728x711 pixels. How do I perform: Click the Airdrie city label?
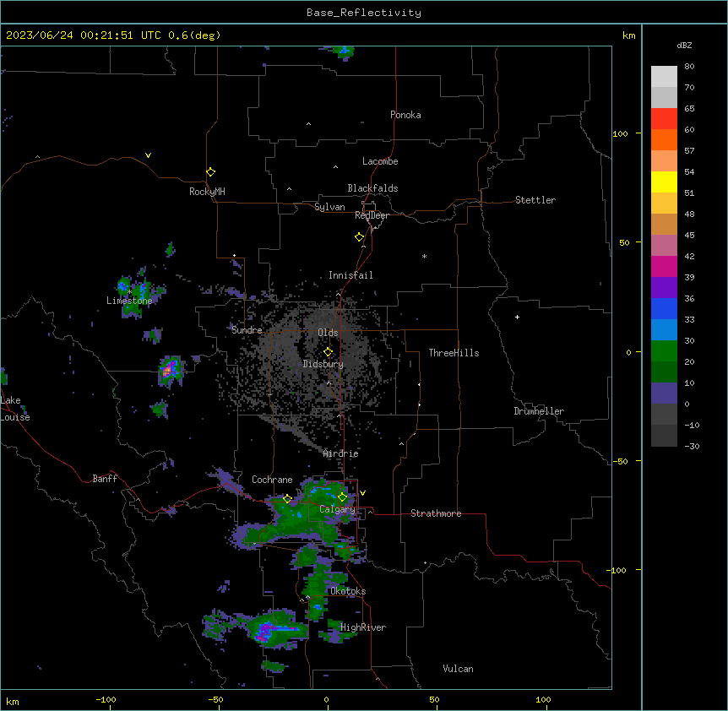tap(341, 453)
